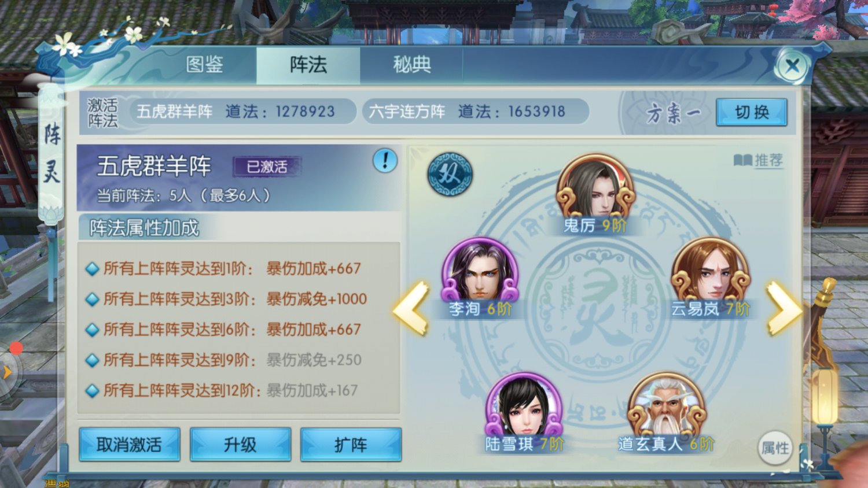Select the 五虎群羊阵 active formation pill
This screenshot has height=488, width=868.
242,111
